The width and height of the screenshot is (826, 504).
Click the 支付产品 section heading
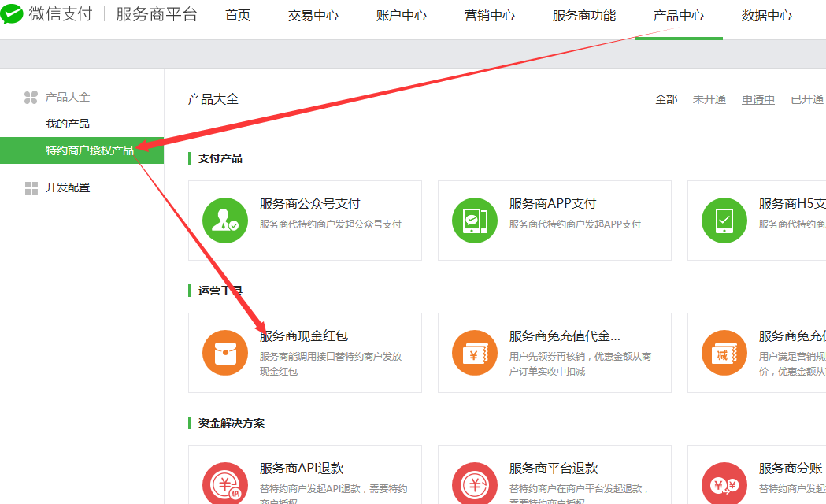[x=220, y=158]
